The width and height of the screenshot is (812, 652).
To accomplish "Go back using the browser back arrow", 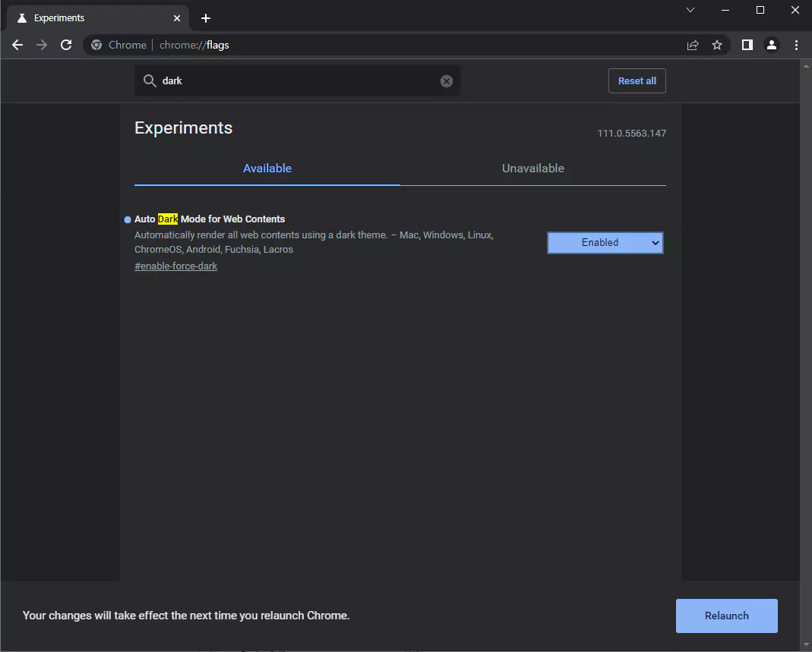I will (17, 45).
